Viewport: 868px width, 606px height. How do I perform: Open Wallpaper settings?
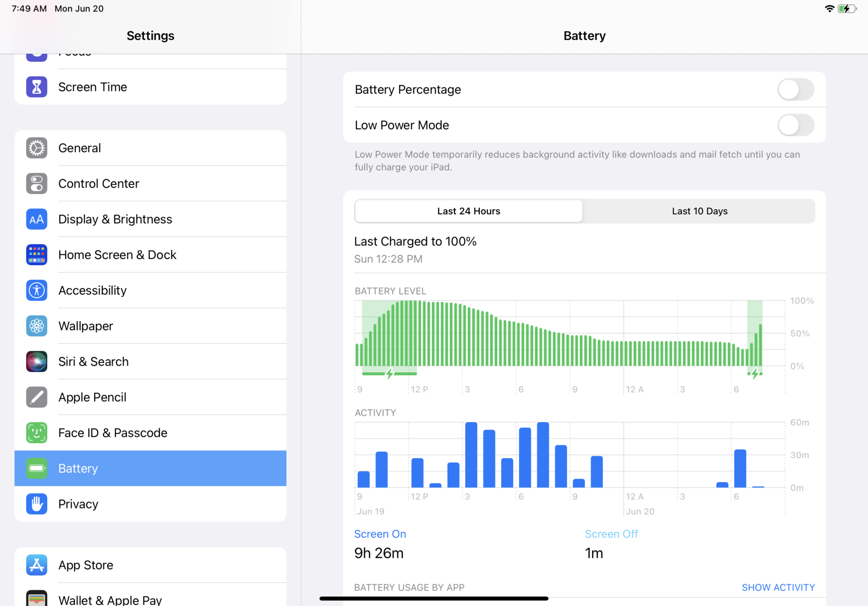click(x=150, y=326)
